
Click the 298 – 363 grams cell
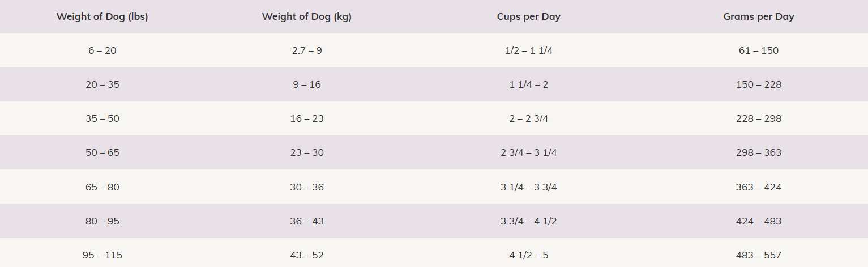click(758, 152)
